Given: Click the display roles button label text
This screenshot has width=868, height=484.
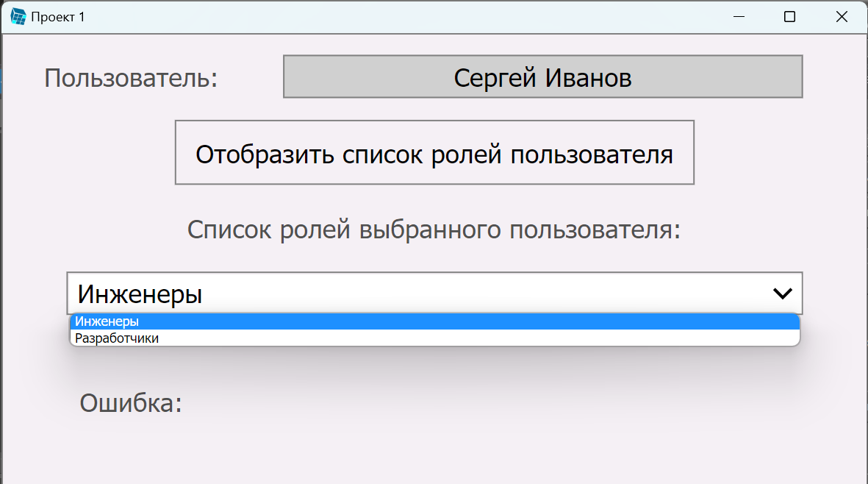Looking at the screenshot, I should coord(434,152).
